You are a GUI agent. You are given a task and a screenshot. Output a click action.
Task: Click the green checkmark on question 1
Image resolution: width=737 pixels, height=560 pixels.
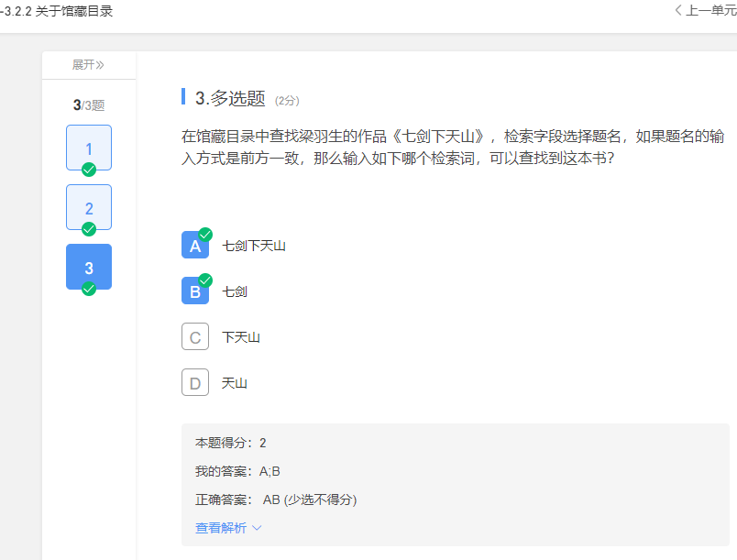point(89,169)
